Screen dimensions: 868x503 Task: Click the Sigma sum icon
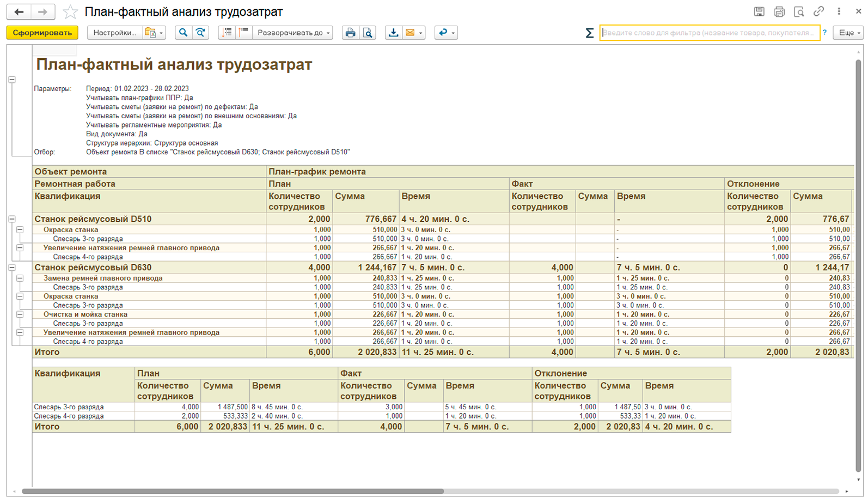tap(589, 33)
